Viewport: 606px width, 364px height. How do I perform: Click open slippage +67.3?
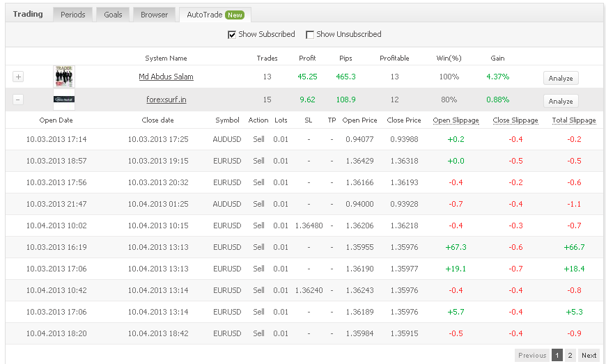456,248
